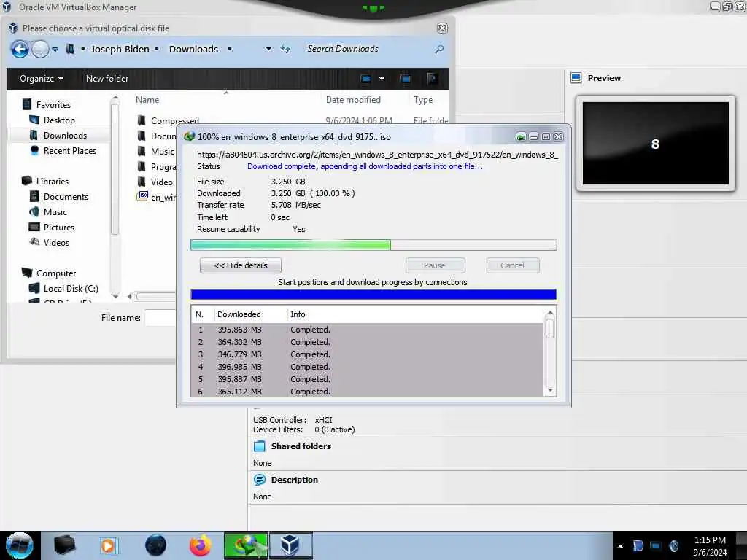Viewport: 747px width, 560px height.
Task: Open Firefox from taskbar
Action: pyautogui.click(x=200, y=545)
